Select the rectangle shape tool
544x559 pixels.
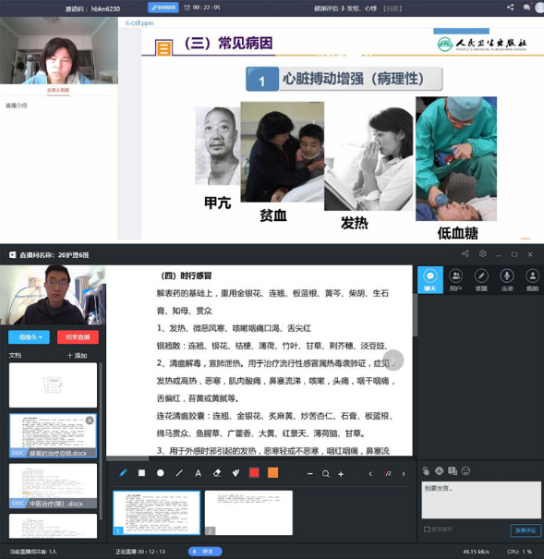point(142,473)
